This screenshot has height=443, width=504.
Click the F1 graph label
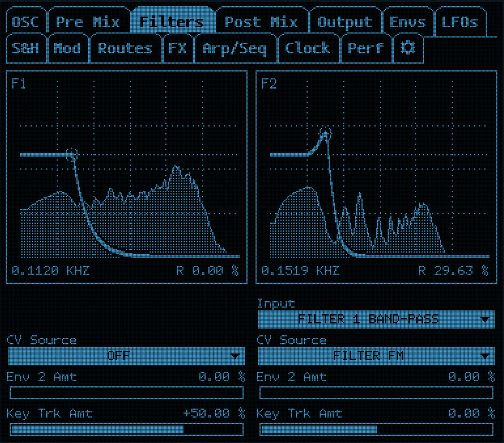[18, 84]
